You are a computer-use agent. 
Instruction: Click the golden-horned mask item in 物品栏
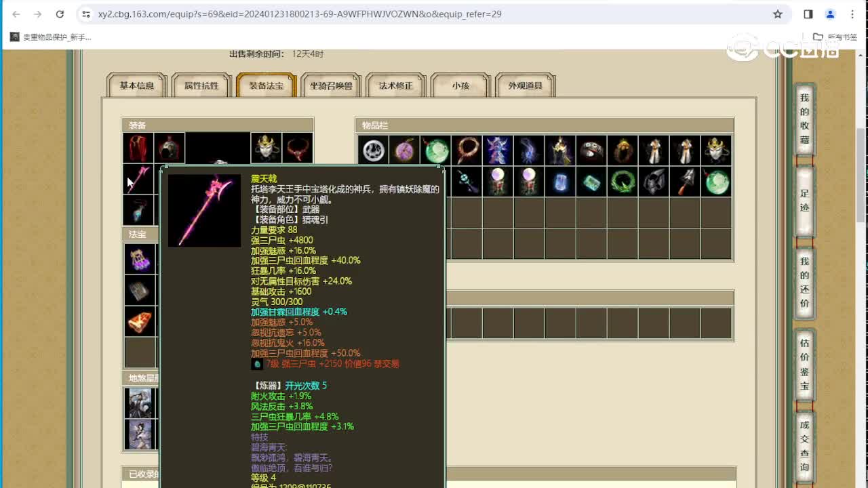tap(716, 150)
